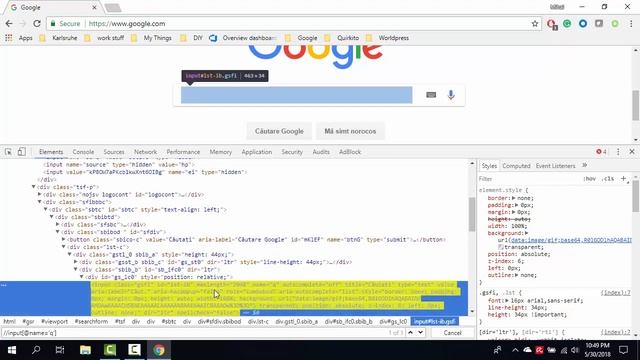Open Overview dashboard bookmark

243,38
